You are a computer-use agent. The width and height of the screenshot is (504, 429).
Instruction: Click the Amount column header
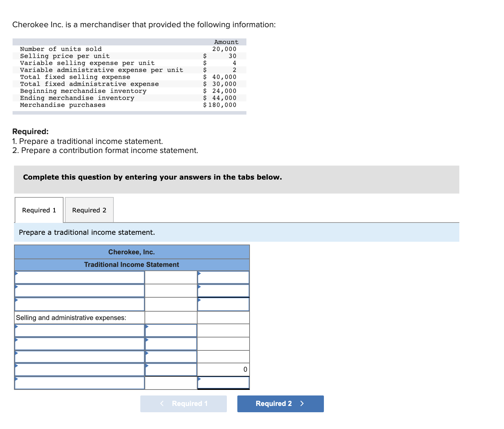(226, 42)
